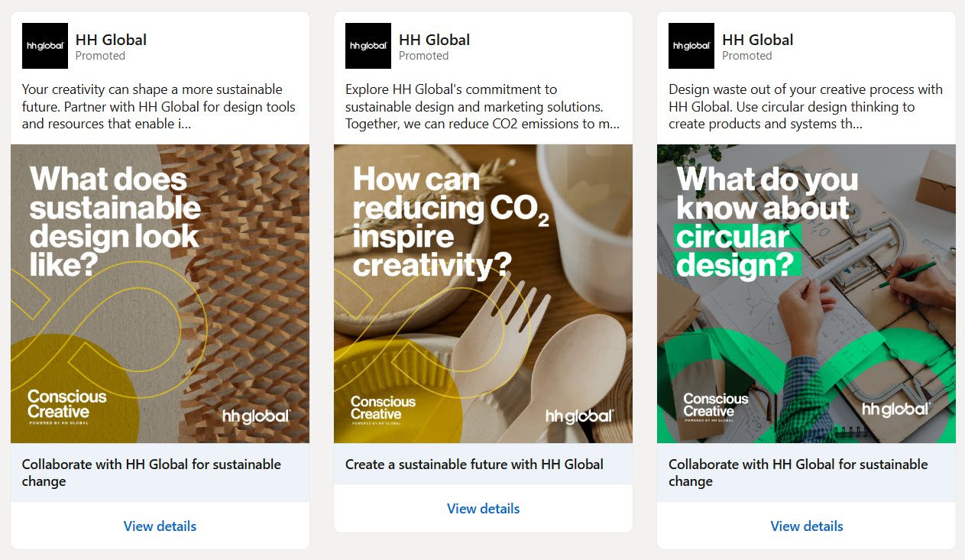
Task: Open View details under the reducing CO2 ad
Action: [483, 508]
